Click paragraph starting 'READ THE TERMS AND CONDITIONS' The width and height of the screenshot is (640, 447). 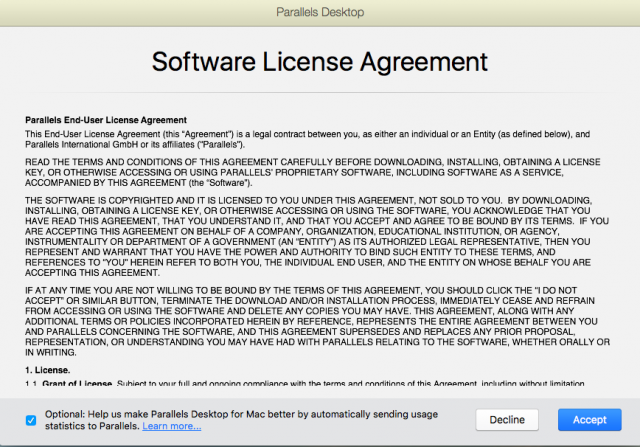tap(313, 172)
